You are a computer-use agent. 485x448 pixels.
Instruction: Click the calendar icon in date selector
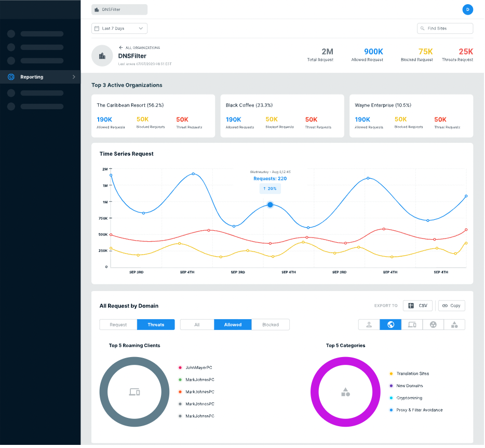[x=97, y=29]
